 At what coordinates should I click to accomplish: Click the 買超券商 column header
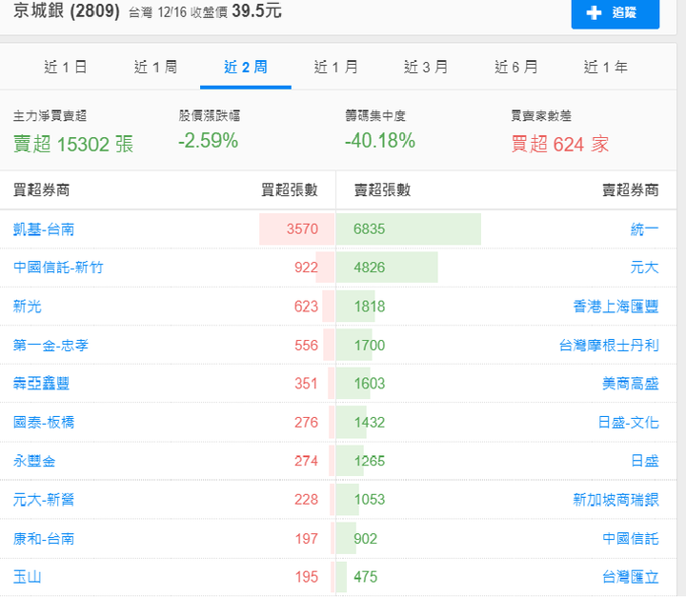tap(41, 190)
